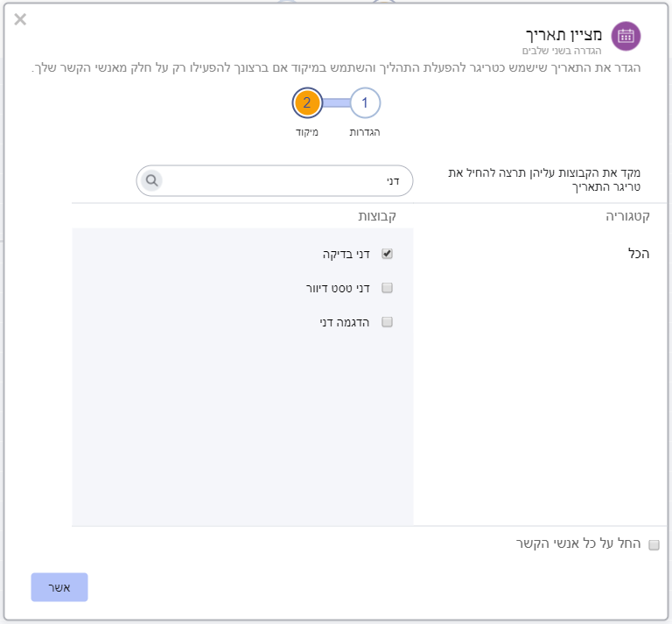Click the דני בדיקה group label
This screenshot has height=624, width=672.
click(346, 254)
